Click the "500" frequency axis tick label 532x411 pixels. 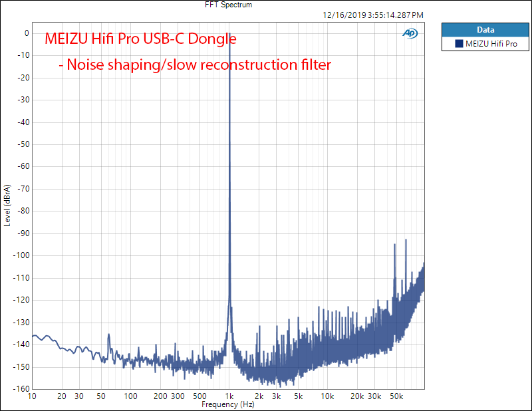[199, 396]
